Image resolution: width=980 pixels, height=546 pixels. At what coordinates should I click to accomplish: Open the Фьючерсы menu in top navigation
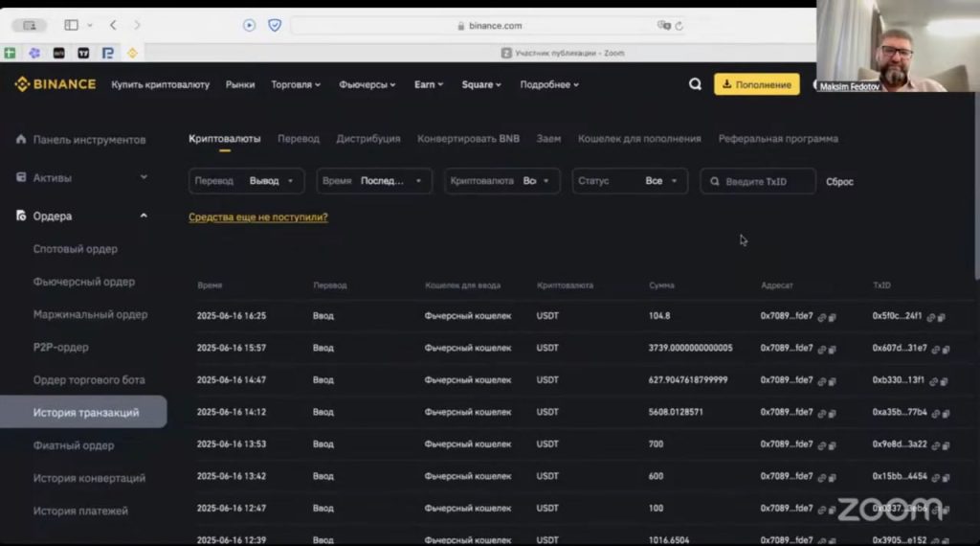pos(367,84)
